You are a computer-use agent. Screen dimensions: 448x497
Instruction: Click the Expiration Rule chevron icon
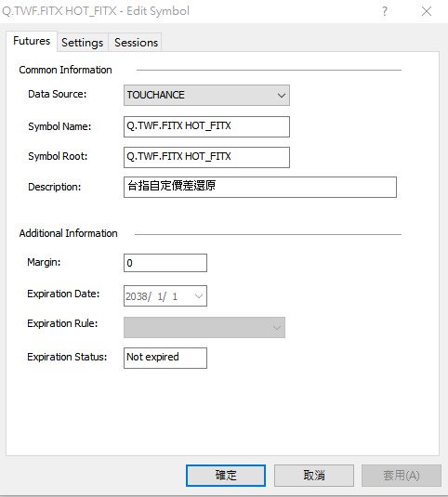pos(276,327)
